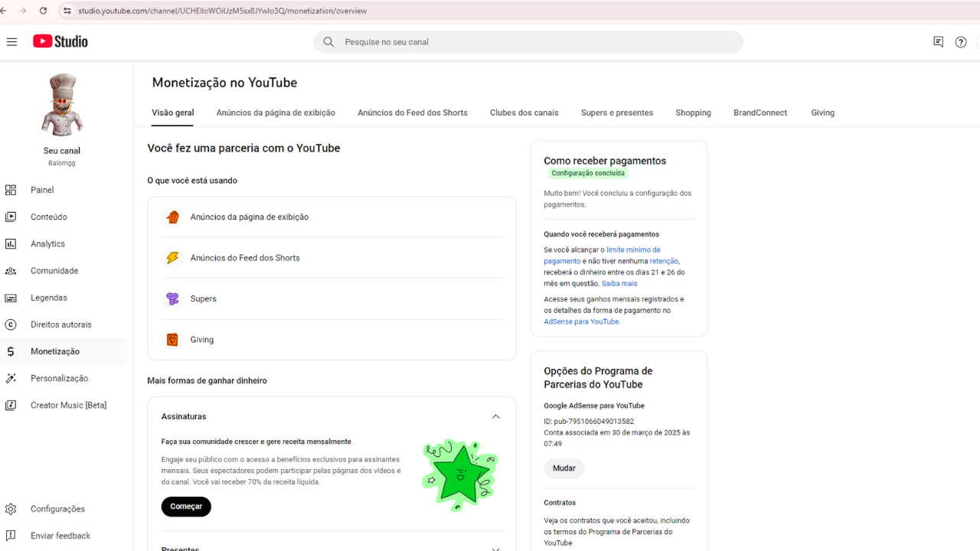980x551 pixels.
Task: Click the chef channel avatar
Action: 62,105
